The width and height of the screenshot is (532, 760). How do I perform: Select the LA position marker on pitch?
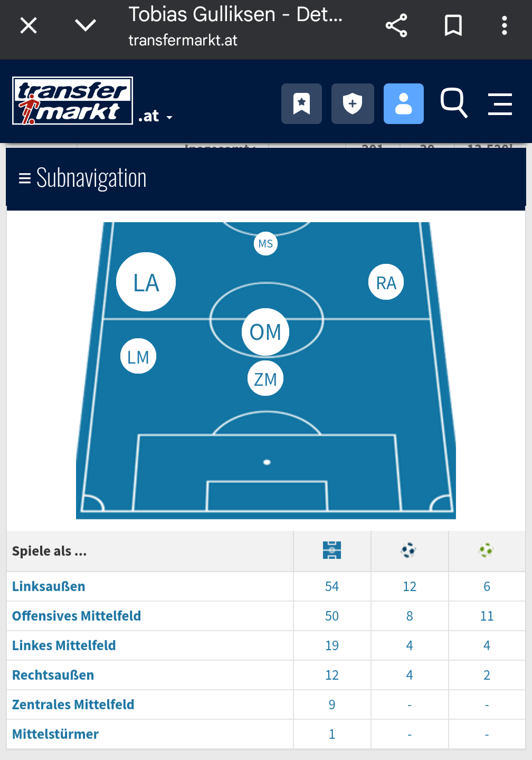[x=146, y=282]
